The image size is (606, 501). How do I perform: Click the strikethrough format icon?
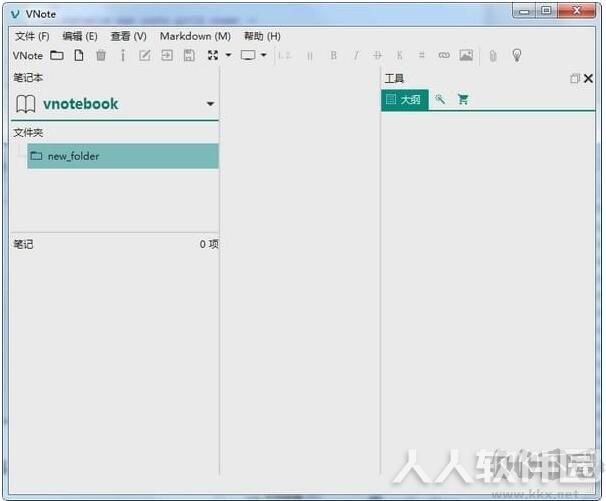point(378,55)
